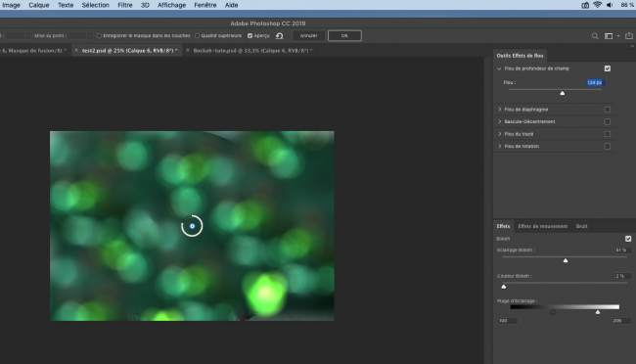Select the Effets tab

click(503, 226)
